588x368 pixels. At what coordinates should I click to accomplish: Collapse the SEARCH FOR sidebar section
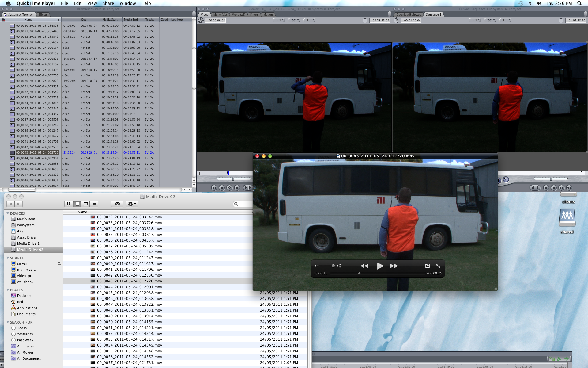click(x=8, y=322)
